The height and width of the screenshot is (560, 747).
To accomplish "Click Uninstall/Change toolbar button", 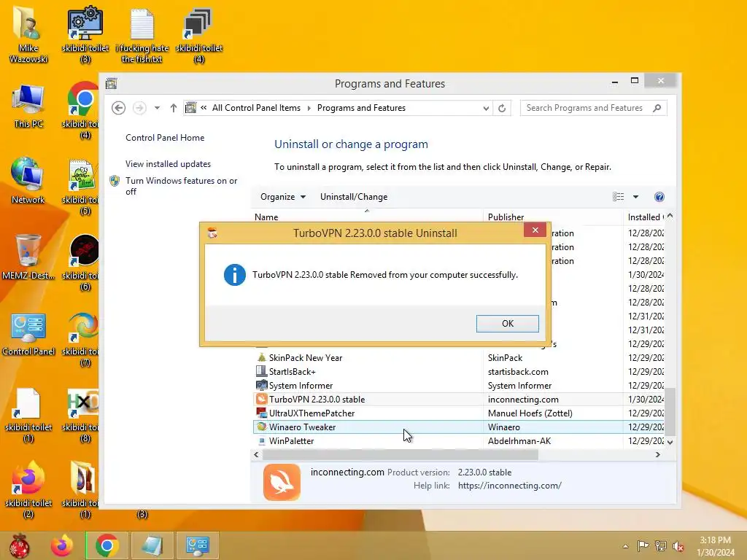I will coord(354,197).
